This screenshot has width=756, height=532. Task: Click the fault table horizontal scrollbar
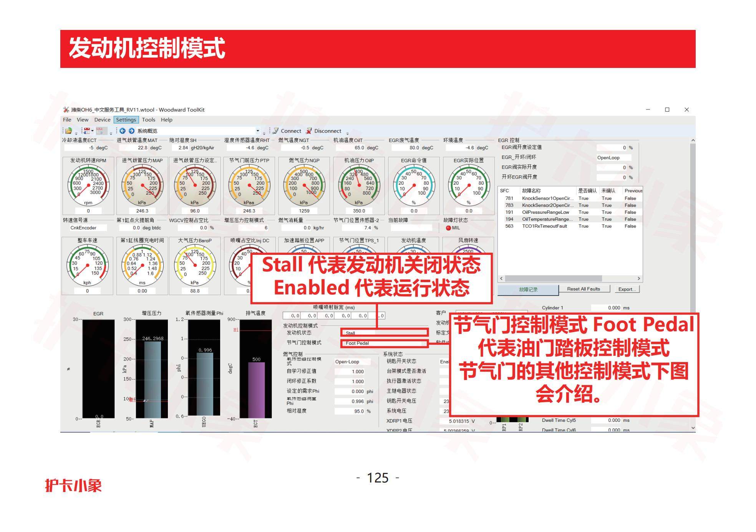(x=553, y=279)
